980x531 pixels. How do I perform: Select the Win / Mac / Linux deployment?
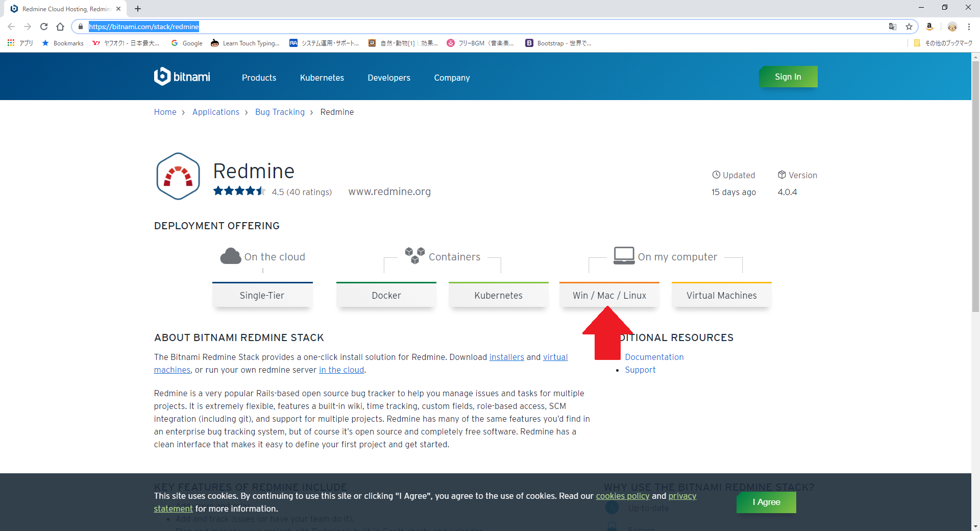(x=609, y=295)
